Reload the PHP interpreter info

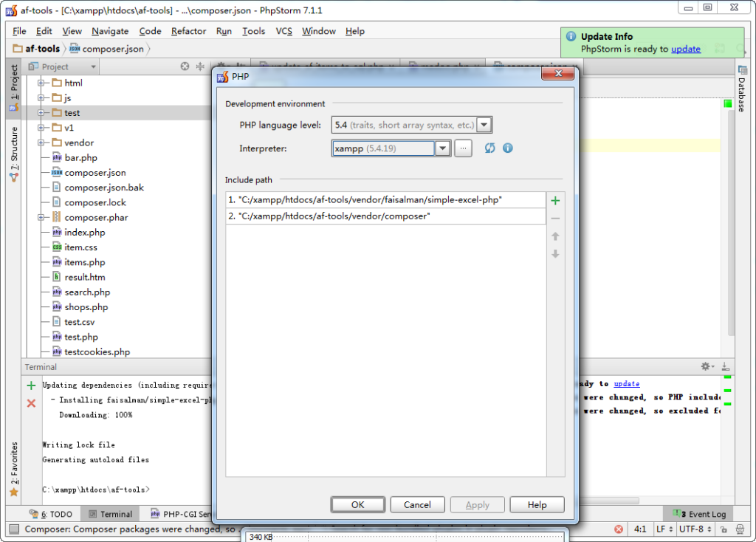click(489, 148)
